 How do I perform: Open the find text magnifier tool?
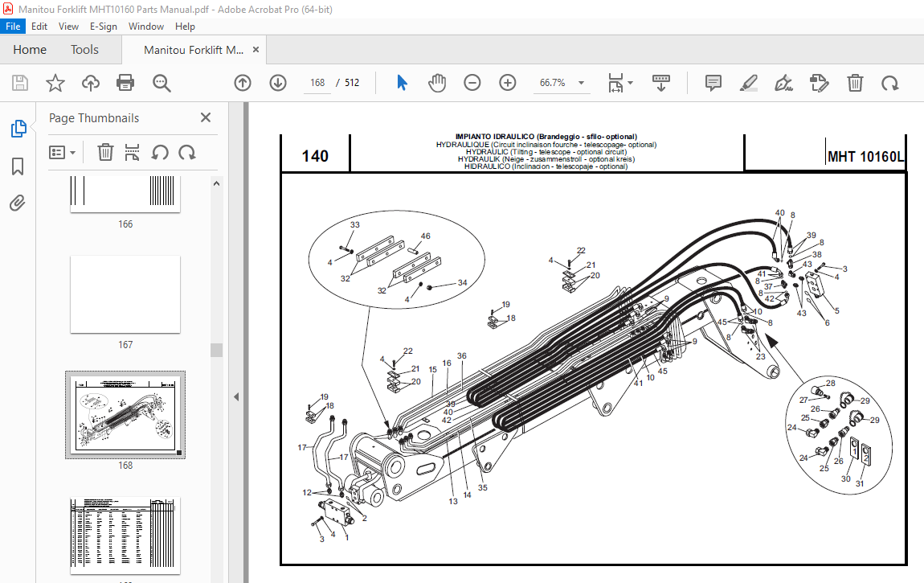(161, 83)
